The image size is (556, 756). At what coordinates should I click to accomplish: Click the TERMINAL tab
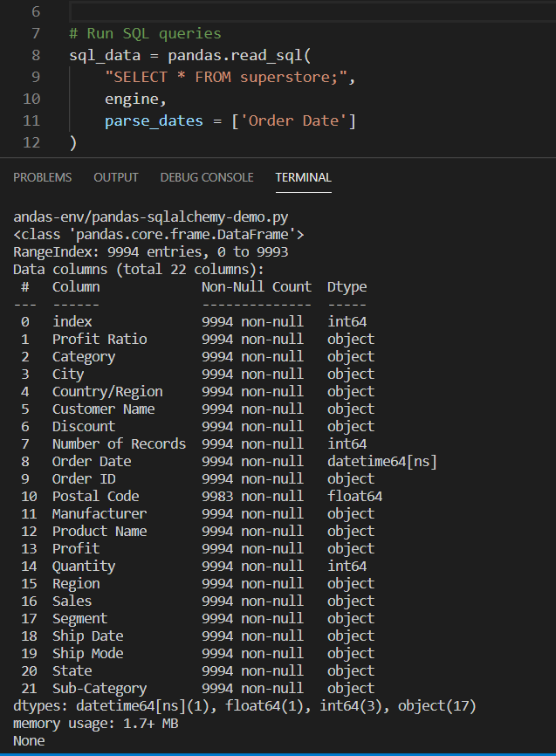303,177
